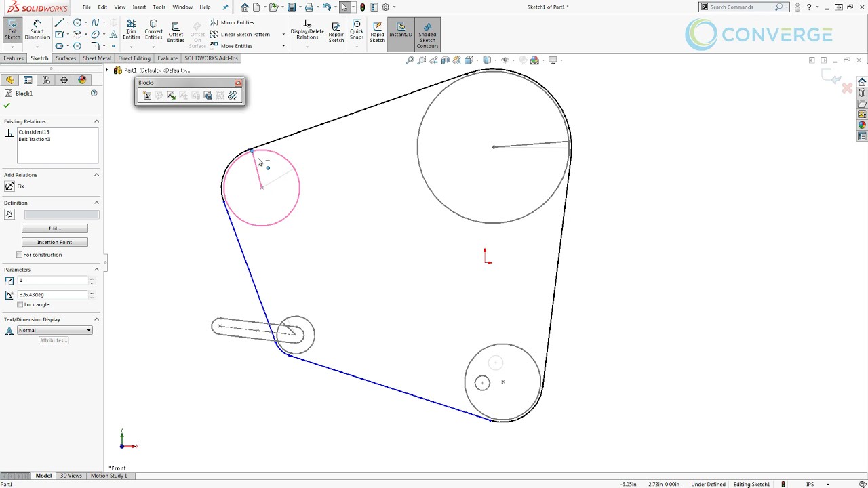Open the FeatureManager design tree tab

point(9,80)
